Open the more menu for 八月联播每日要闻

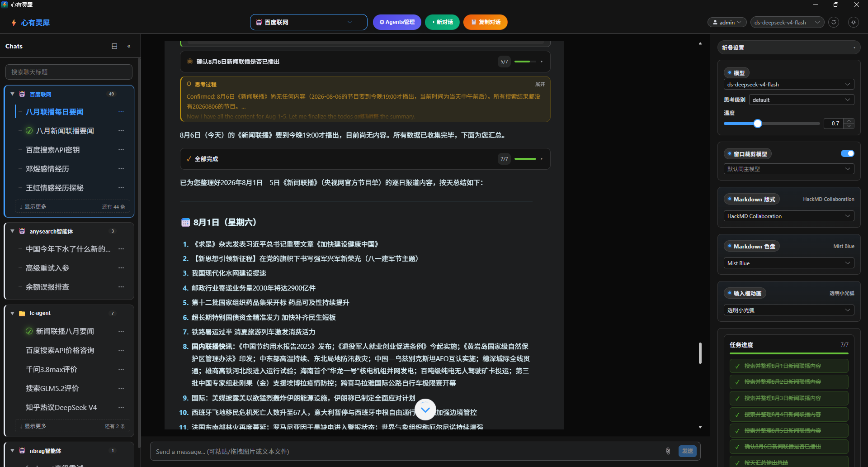click(x=121, y=112)
